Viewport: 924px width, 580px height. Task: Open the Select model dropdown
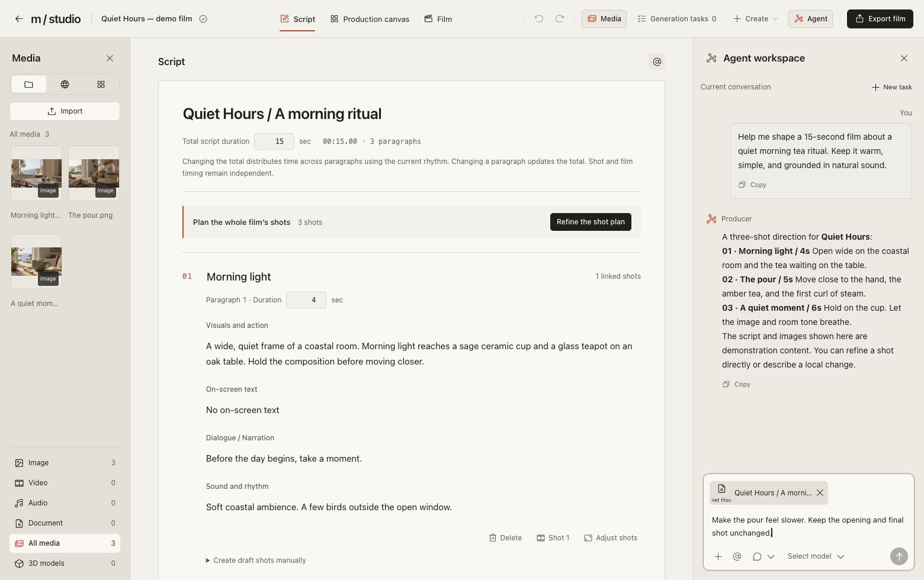click(816, 556)
